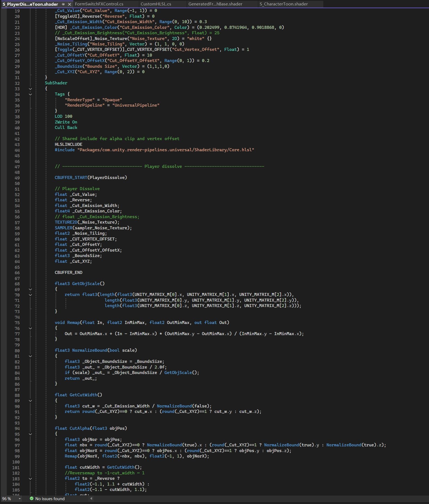Screen dimensions: 429x504
Task: Click the SubShader keyword
Action: [x=56, y=83]
